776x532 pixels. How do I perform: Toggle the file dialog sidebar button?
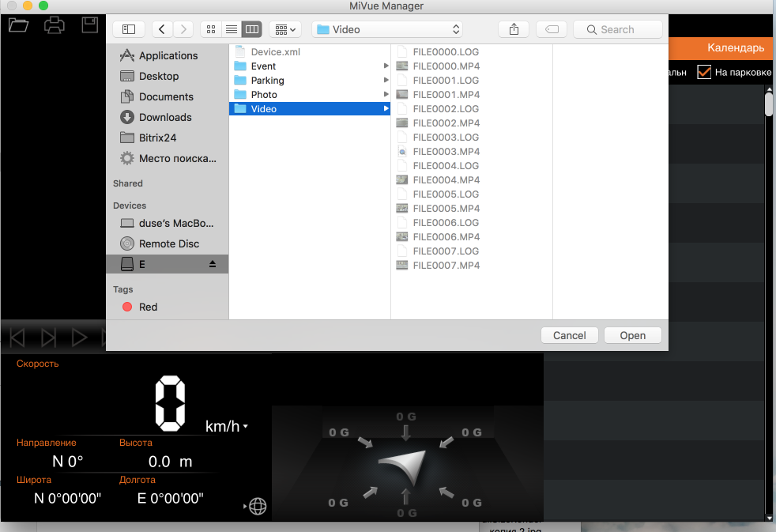tap(129, 29)
